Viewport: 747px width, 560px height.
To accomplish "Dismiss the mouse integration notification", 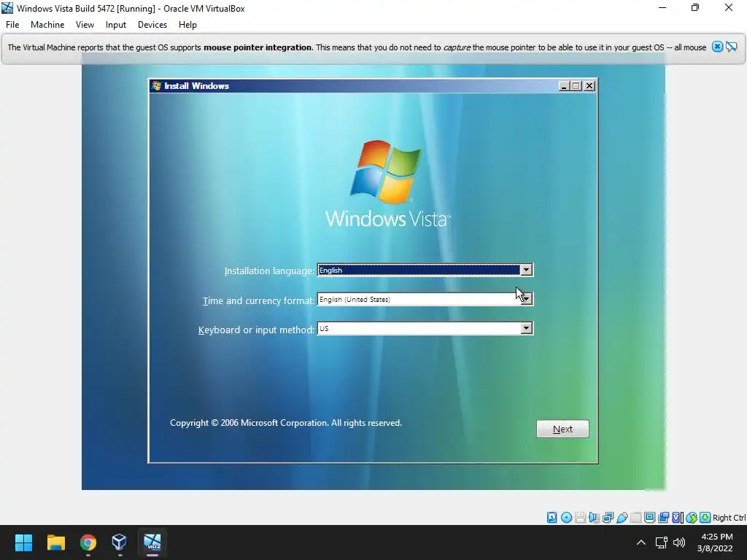I will pyautogui.click(x=717, y=47).
